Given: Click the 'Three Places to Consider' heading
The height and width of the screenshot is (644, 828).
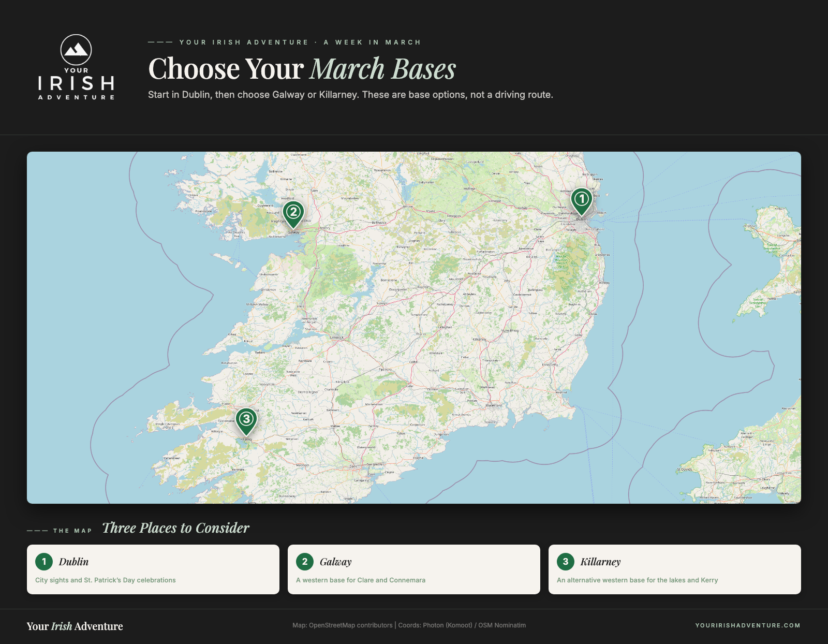Looking at the screenshot, I should 175,528.
